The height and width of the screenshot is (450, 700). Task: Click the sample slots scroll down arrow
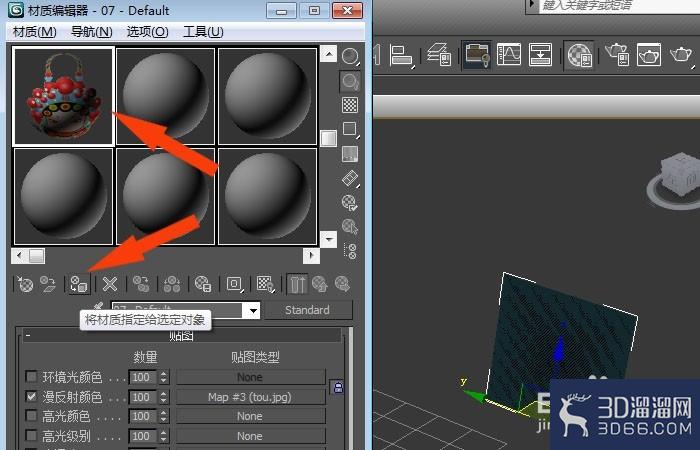(329, 239)
